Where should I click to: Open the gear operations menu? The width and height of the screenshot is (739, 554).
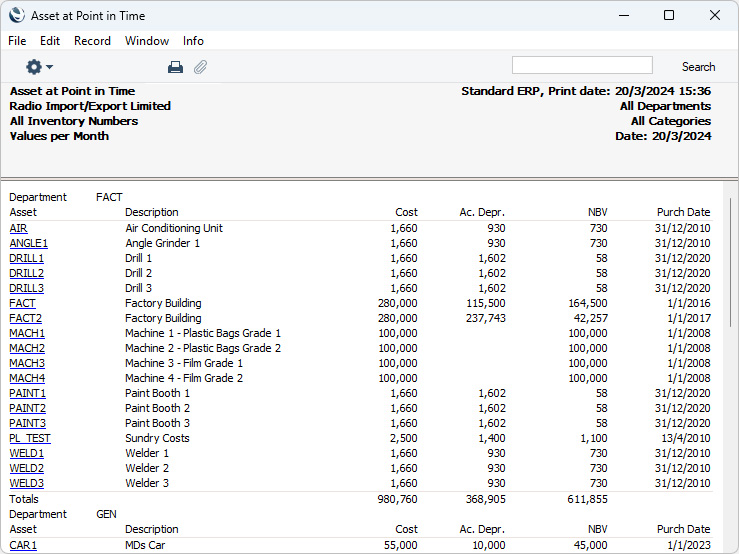tap(39, 67)
